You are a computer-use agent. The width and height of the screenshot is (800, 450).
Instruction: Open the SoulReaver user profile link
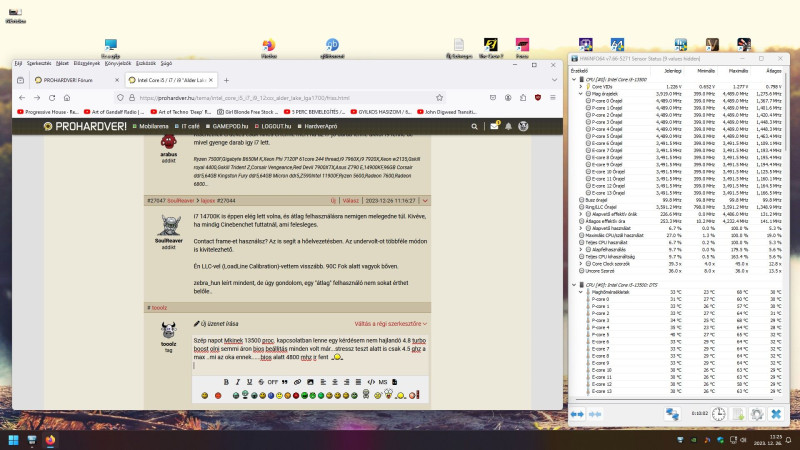click(x=181, y=201)
